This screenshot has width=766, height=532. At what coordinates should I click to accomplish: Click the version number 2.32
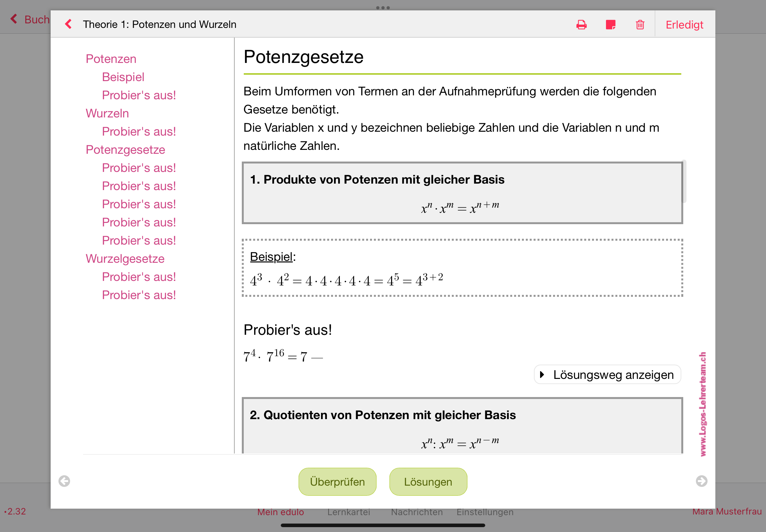tap(15, 511)
